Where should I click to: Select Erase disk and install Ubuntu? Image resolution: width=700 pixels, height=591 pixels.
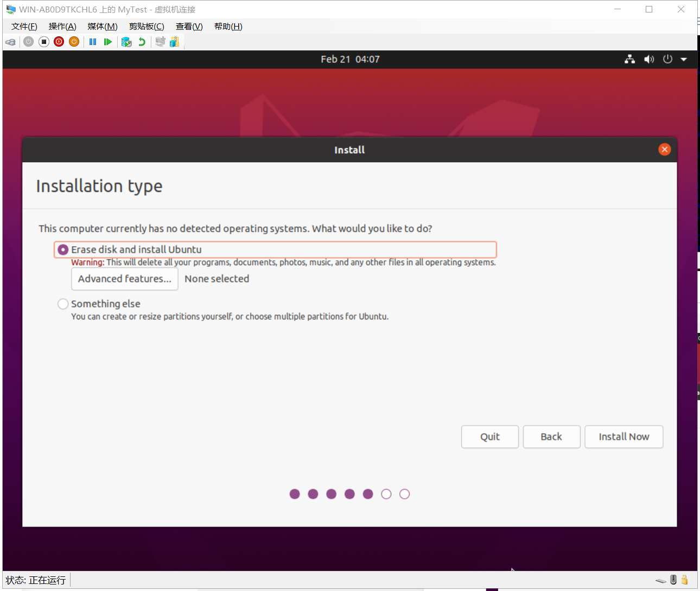(275, 249)
